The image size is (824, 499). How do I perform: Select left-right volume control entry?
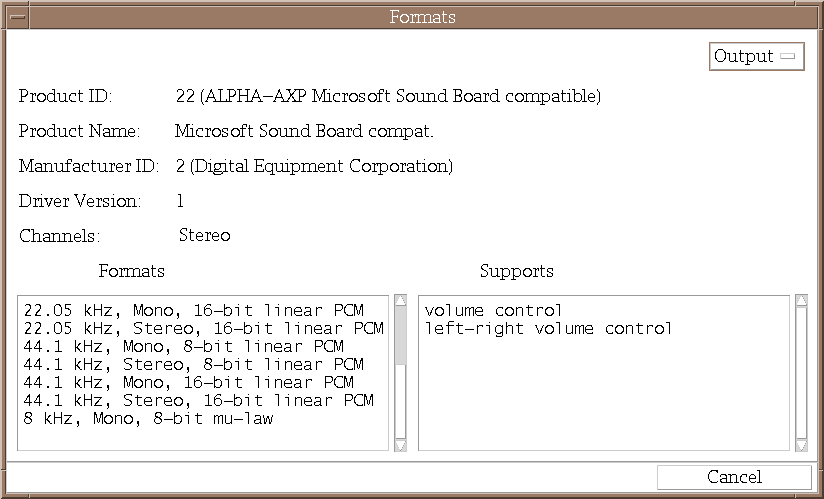(x=548, y=328)
